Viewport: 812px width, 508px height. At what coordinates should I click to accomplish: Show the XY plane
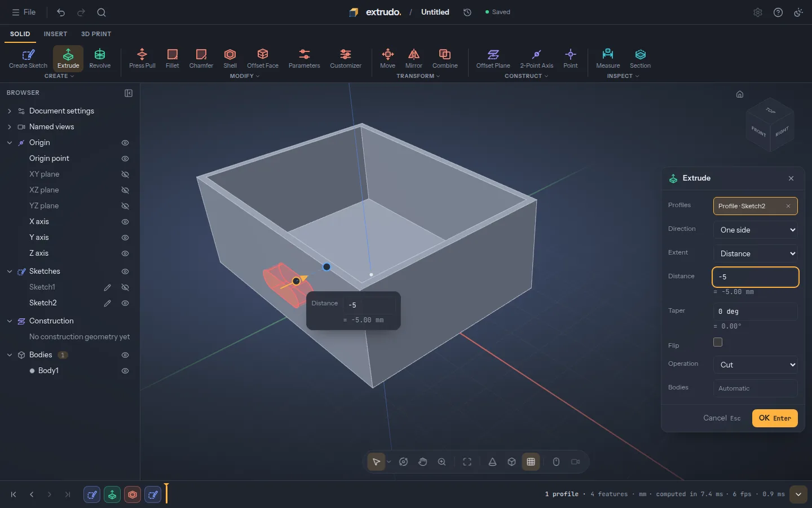[x=125, y=174]
